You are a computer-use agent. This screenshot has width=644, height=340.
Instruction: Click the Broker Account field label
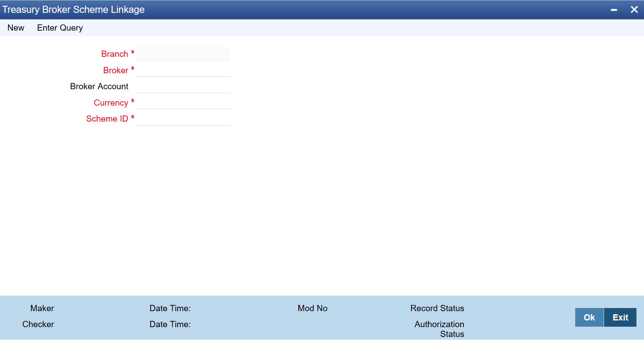[x=99, y=86]
